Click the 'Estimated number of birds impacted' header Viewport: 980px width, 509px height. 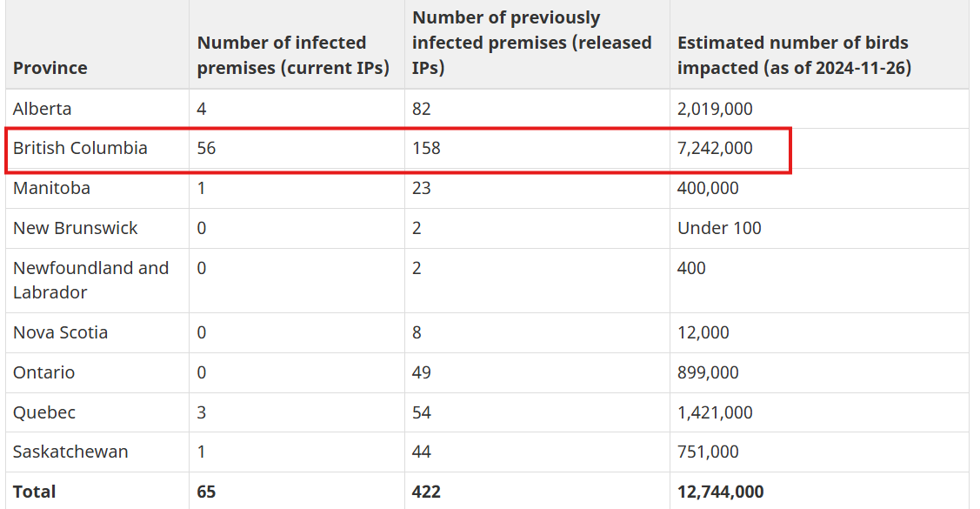[x=795, y=55]
